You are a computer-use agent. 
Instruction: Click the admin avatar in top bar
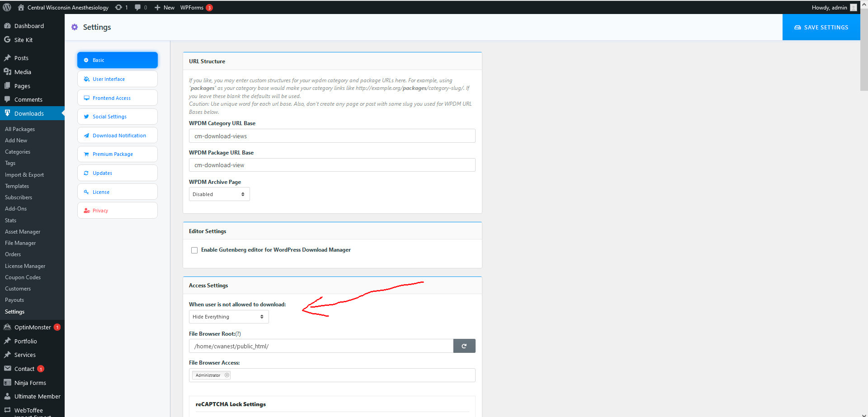(x=854, y=7)
